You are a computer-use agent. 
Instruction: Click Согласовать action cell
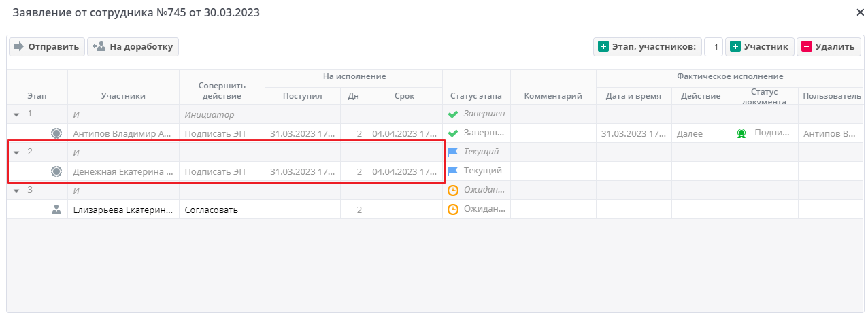pyautogui.click(x=222, y=210)
